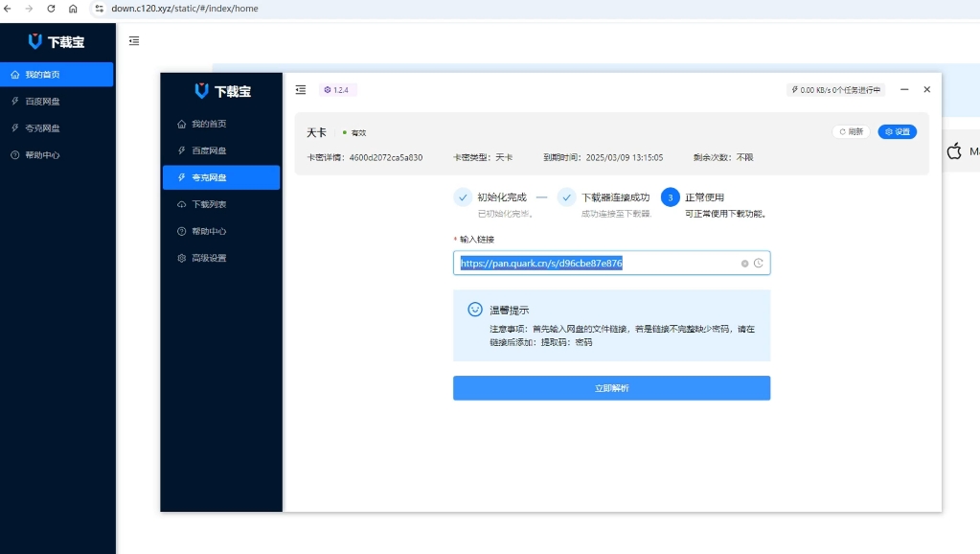Collapse the background page sidebar with the menu icon

pyautogui.click(x=134, y=41)
